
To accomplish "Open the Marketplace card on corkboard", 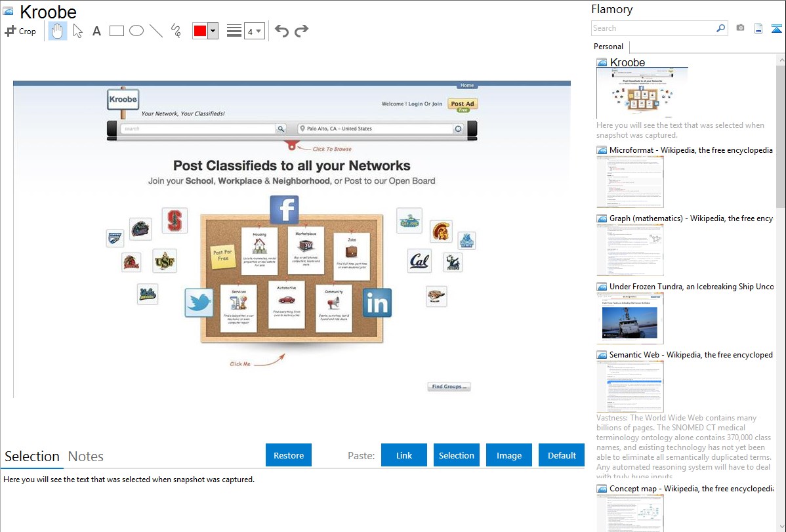I will [x=306, y=250].
